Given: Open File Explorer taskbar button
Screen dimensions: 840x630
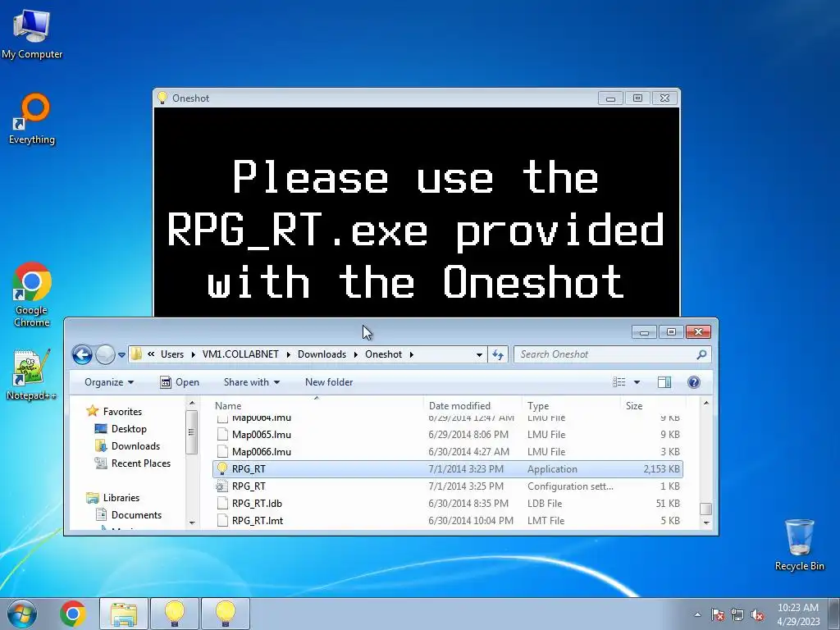Looking at the screenshot, I should point(124,614).
